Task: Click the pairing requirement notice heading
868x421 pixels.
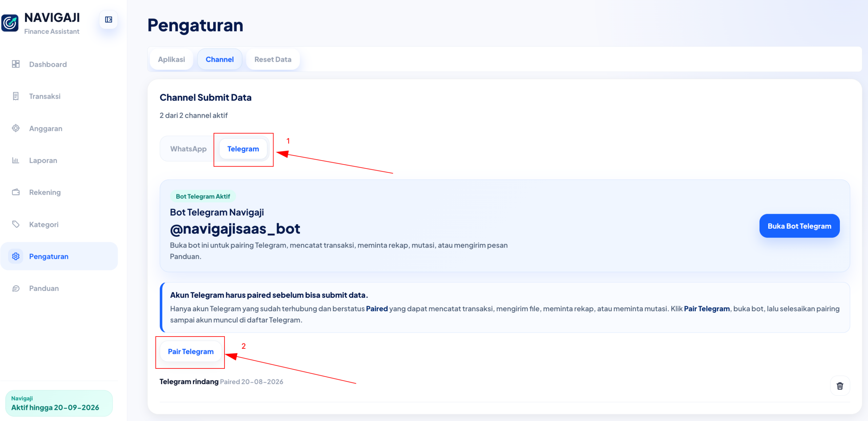Action: [269, 295]
